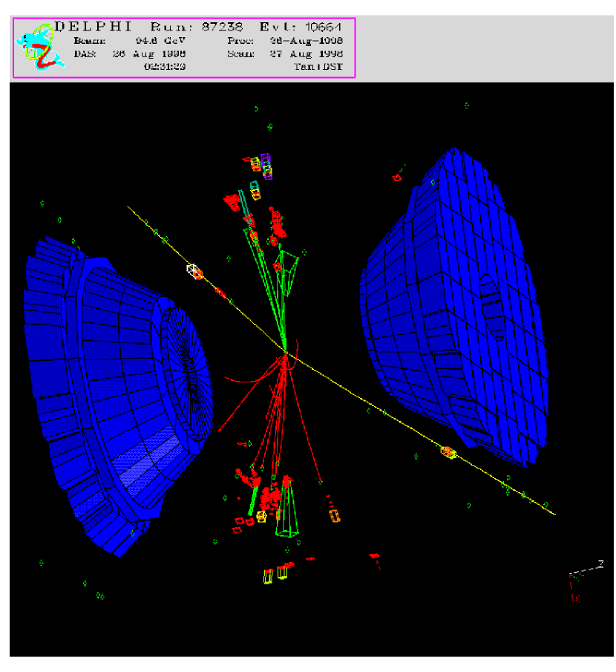Select the purple calorimeter boxes at top
Viewport: 616px width, 672px height.
coord(266,167)
